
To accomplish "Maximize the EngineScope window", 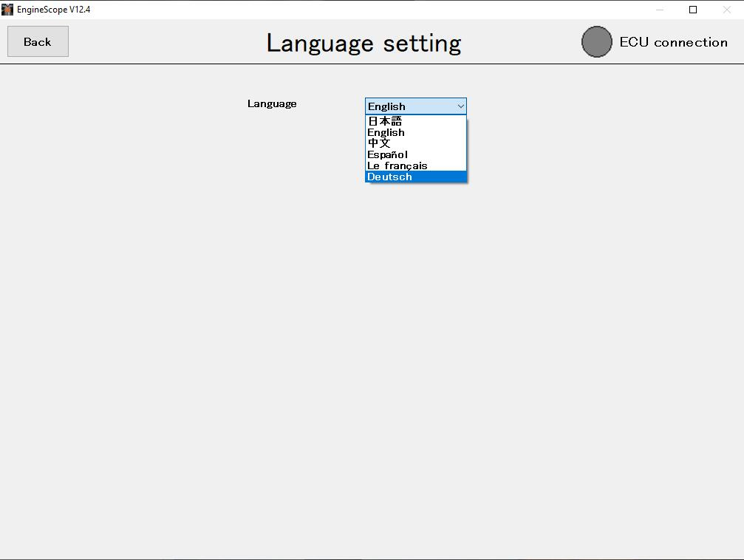I will pos(693,10).
